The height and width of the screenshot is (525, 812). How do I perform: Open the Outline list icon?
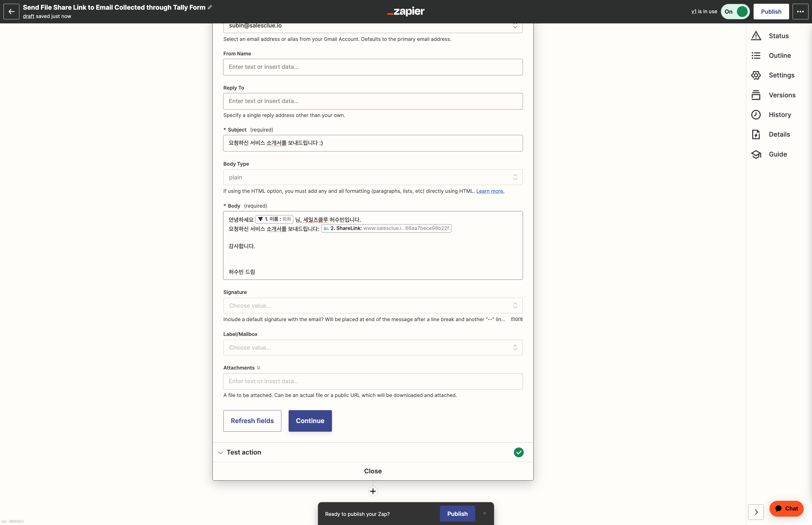756,56
